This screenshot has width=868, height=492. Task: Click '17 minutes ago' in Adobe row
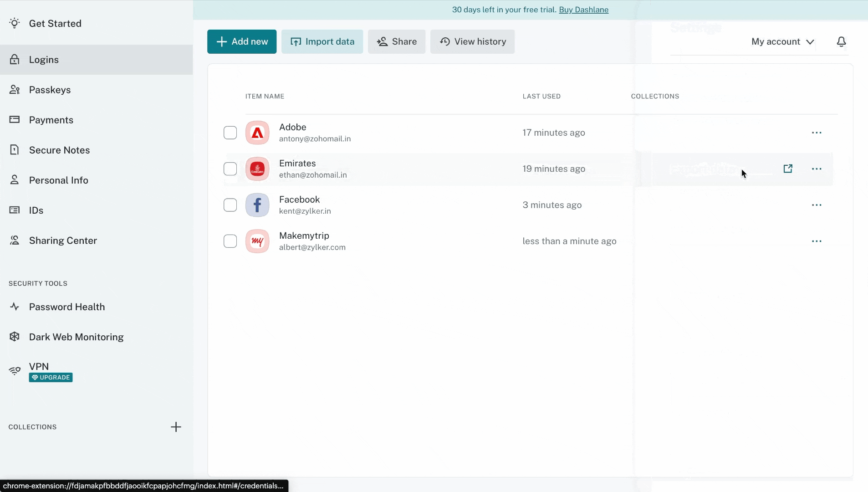554,133
